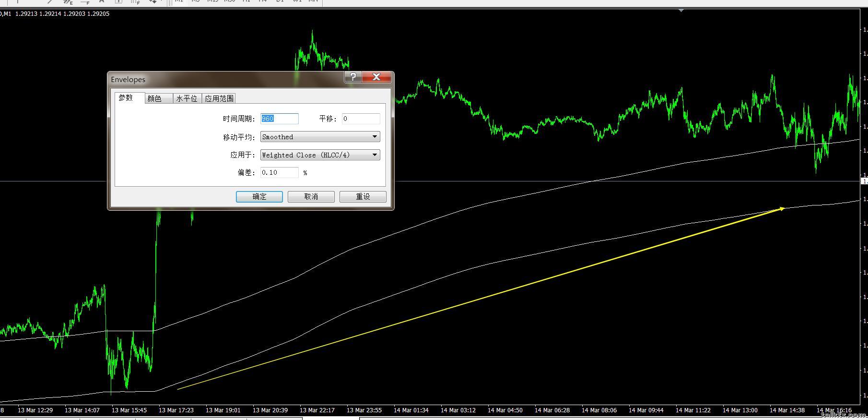The width and height of the screenshot is (868, 420).
Task: Click time axis label 14 Mar 06:28
Action: tap(552, 410)
